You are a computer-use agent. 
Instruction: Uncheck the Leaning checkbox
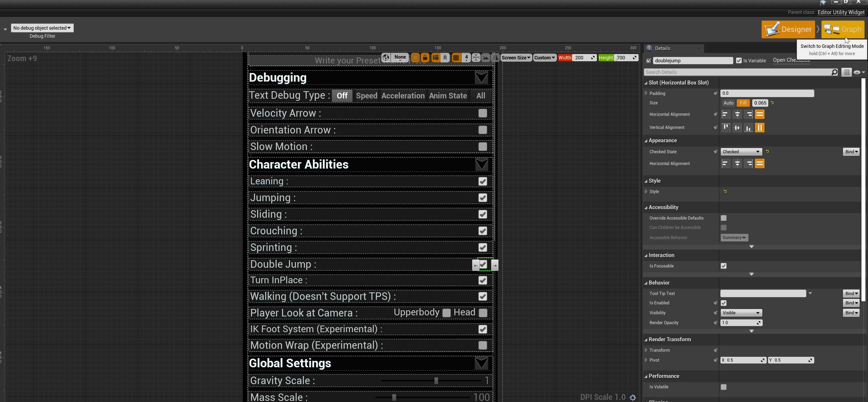click(x=483, y=181)
